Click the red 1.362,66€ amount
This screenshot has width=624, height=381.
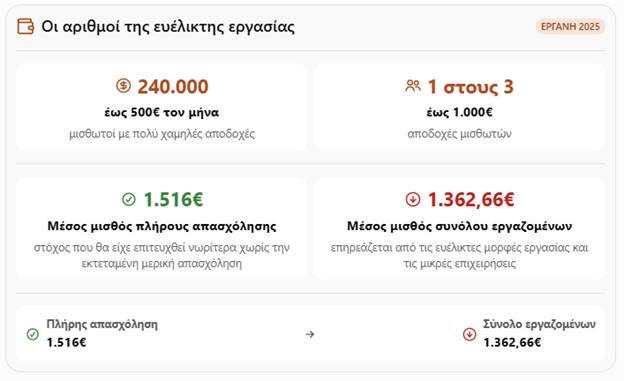pos(471,199)
